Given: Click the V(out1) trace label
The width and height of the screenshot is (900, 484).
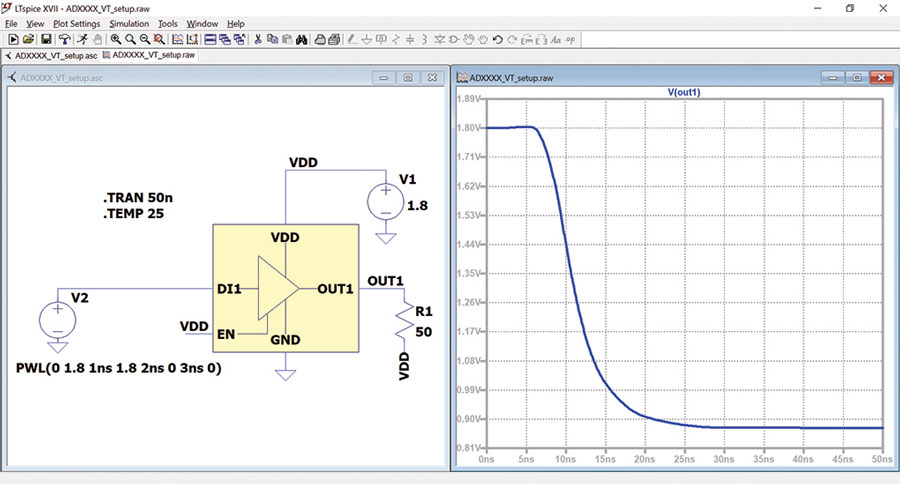Looking at the screenshot, I should tap(684, 92).
